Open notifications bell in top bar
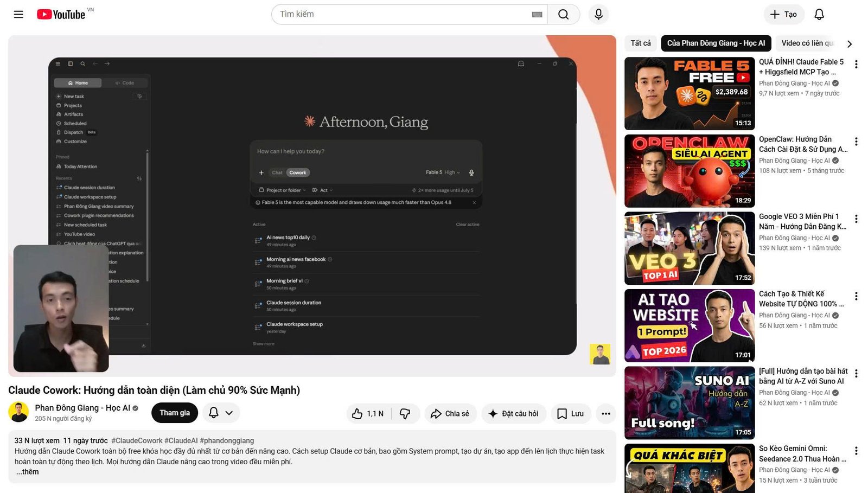868x493 pixels. click(x=819, y=15)
